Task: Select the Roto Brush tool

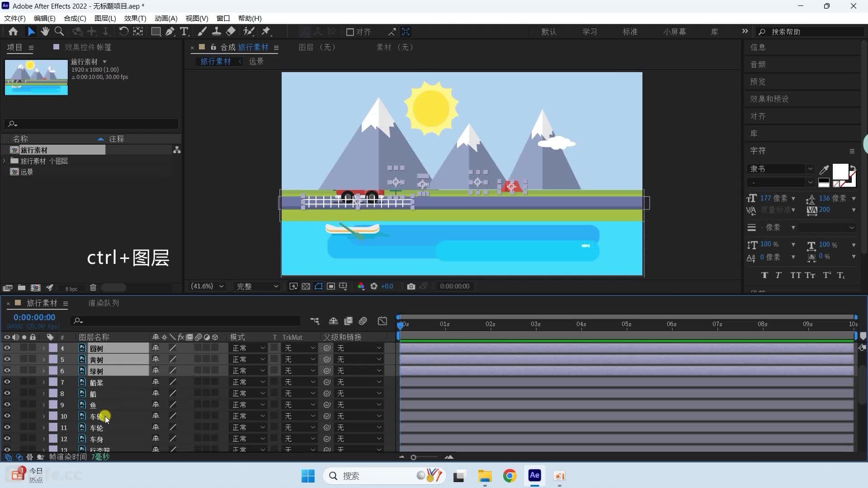Action: pos(249,32)
